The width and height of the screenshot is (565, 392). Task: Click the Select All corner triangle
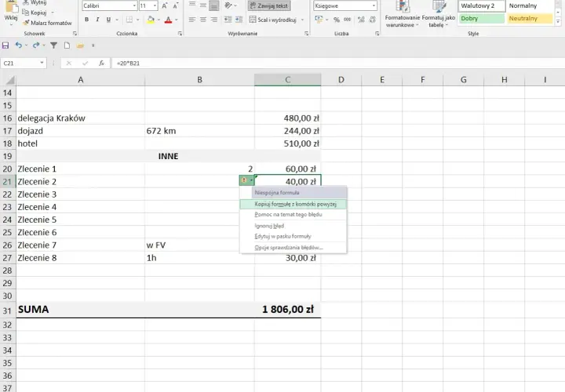pyautogui.click(x=9, y=79)
